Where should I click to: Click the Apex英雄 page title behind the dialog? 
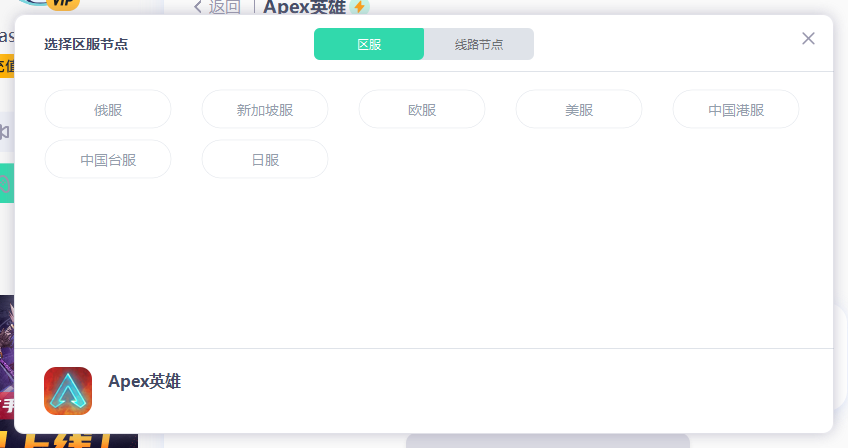[x=304, y=7]
